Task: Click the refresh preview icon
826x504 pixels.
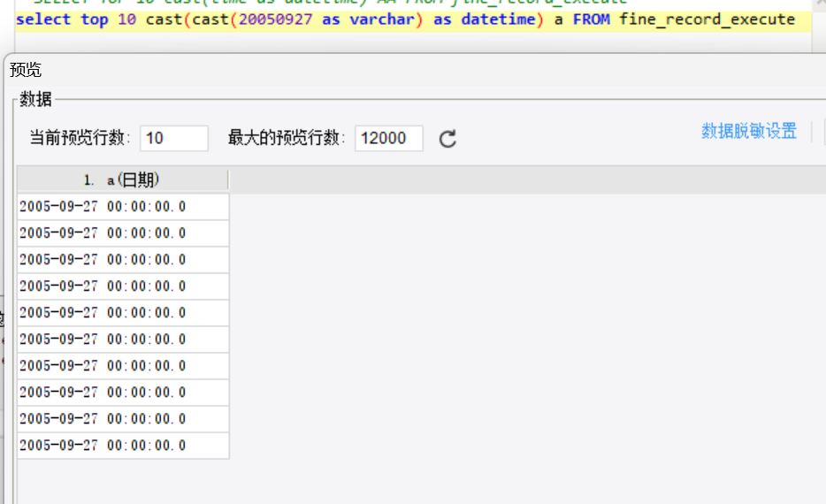Action: click(x=447, y=139)
